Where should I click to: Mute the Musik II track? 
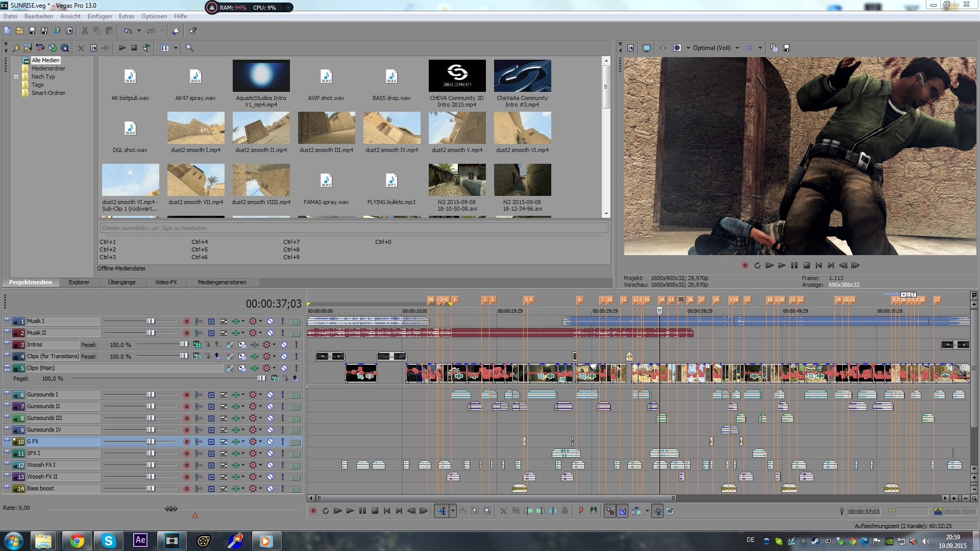(x=270, y=333)
